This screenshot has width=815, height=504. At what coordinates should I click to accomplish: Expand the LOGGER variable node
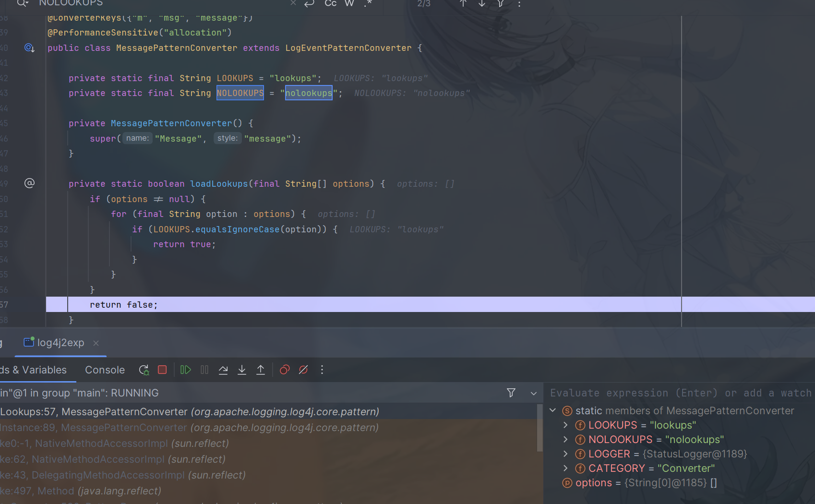pos(565,454)
